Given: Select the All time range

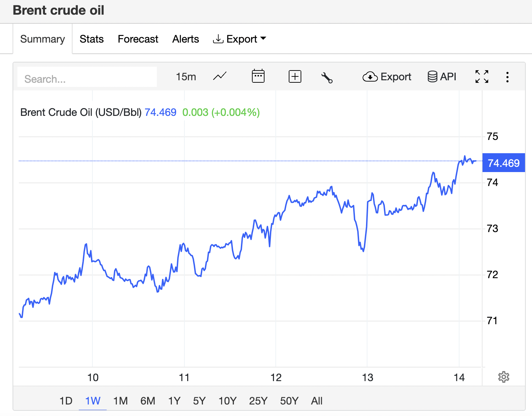Looking at the screenshot, I should tap(317, 401).
